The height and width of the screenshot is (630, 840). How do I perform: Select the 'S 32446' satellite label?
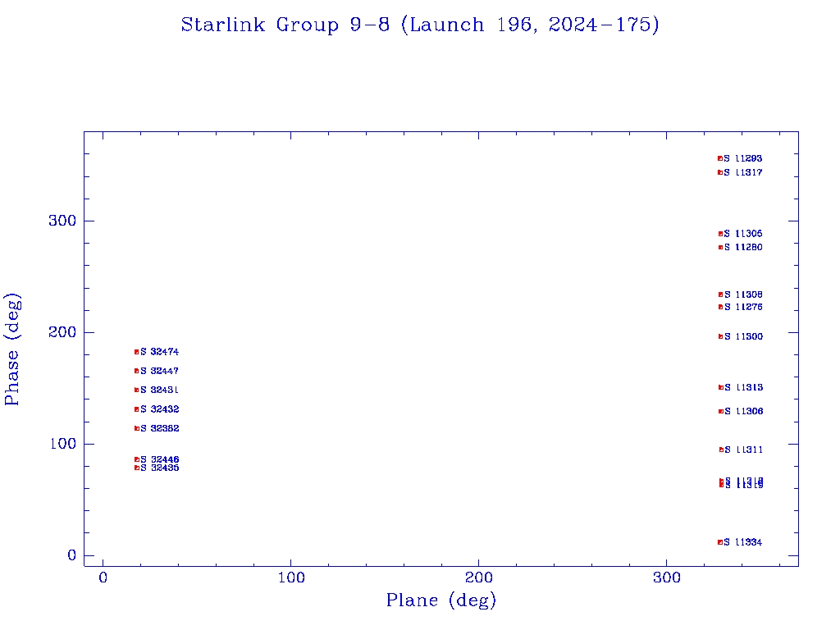(160, 459)
